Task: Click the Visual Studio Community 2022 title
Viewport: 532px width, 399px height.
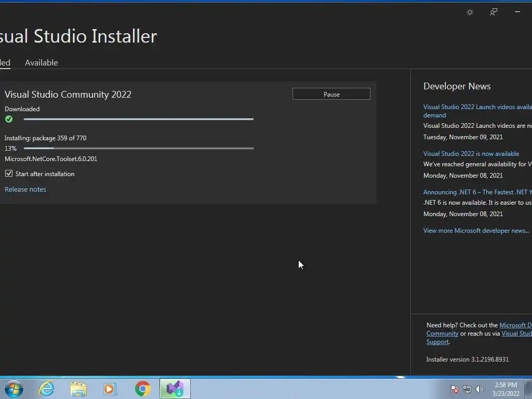Action: click(68, 95)
